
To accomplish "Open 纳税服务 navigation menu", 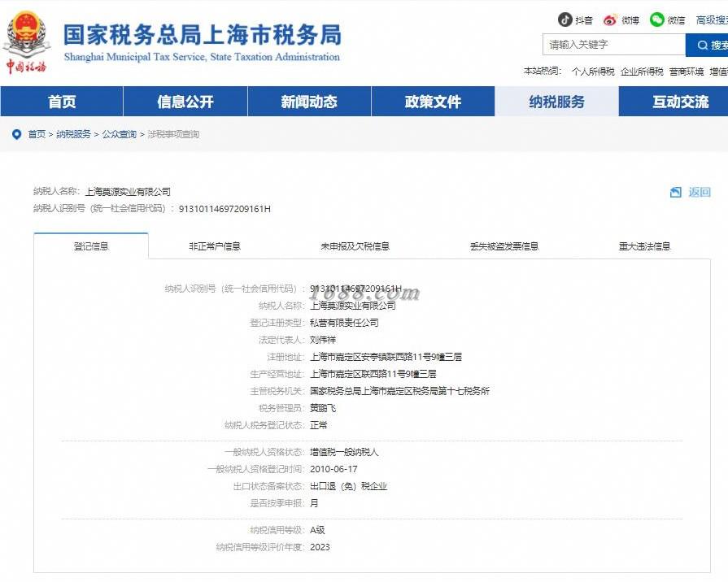I will [x=556, y=101].
